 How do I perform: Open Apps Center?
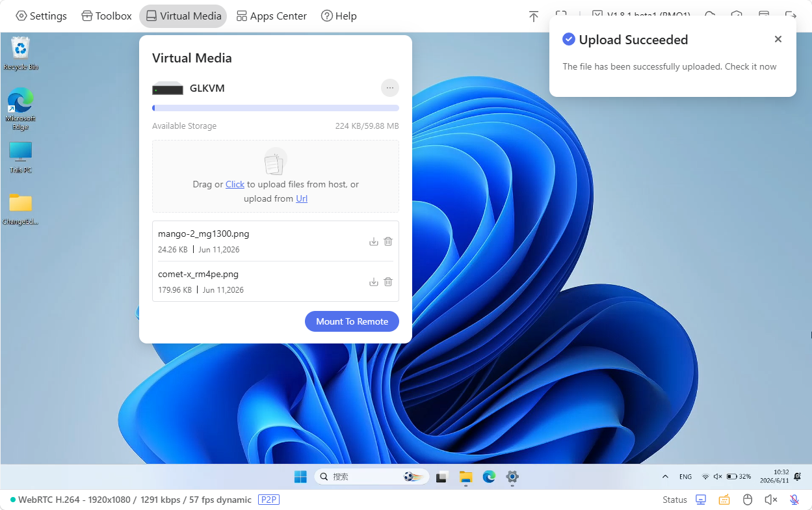point(271,16)
